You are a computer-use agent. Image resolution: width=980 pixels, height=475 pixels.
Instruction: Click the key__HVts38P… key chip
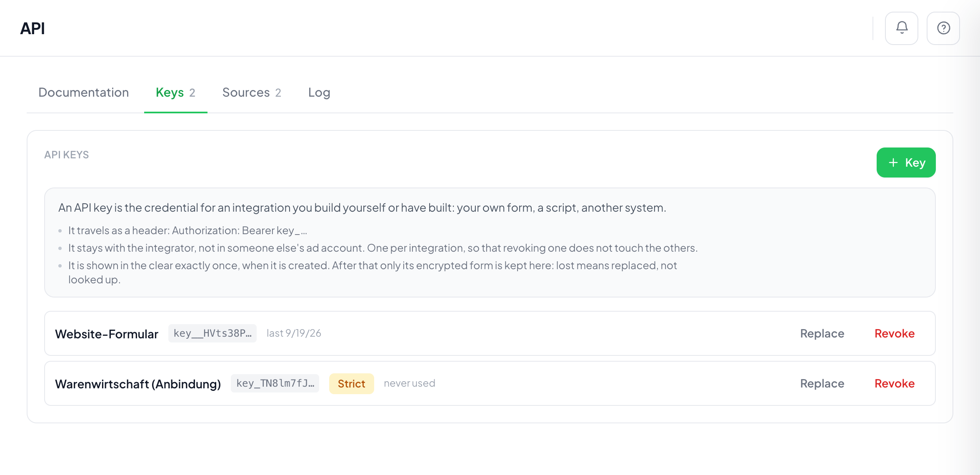click(x=212, y=333)
